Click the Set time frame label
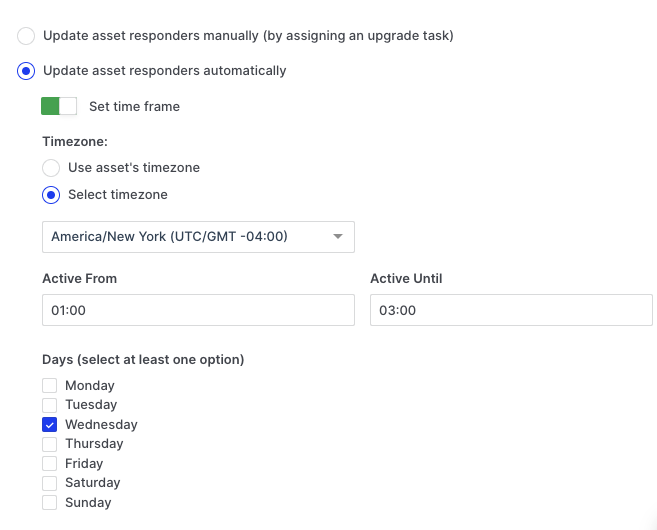This screenshot has height=530, width=657. 134,106
